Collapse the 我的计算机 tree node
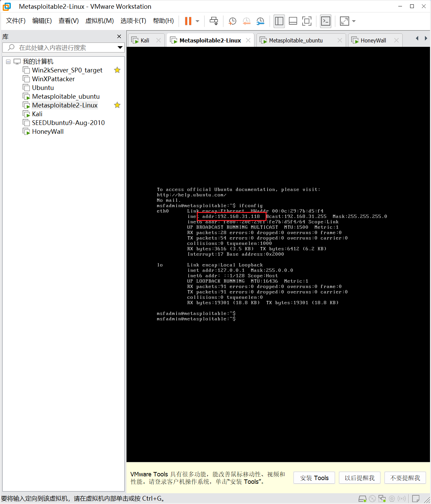The image size is (431, 504). 8,62
